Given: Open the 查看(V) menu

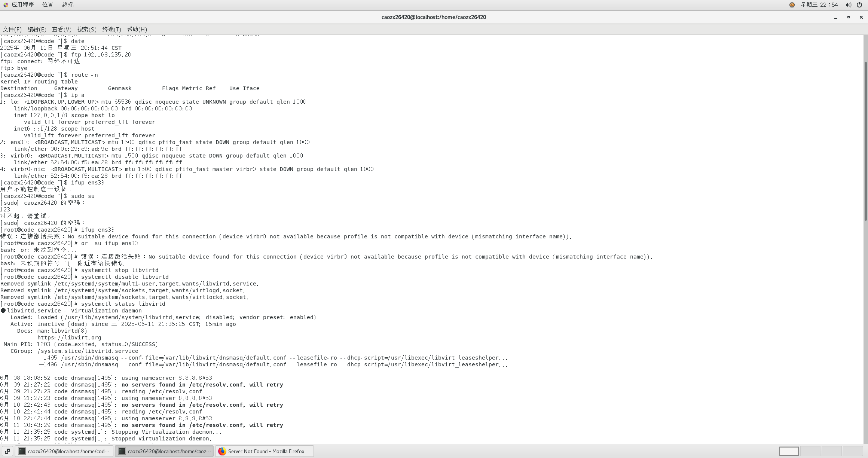Looking at the screenshot, I should 61,29.
